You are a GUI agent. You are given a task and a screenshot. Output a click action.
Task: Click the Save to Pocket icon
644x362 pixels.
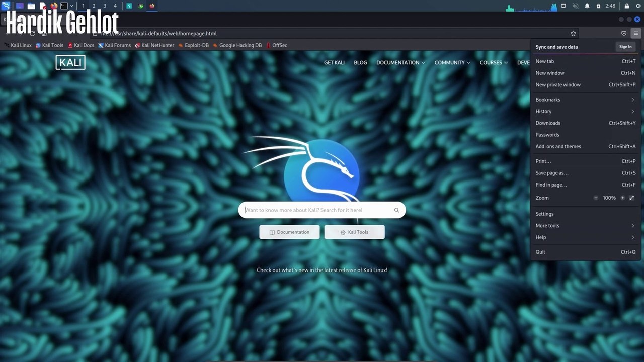(624, 33)
